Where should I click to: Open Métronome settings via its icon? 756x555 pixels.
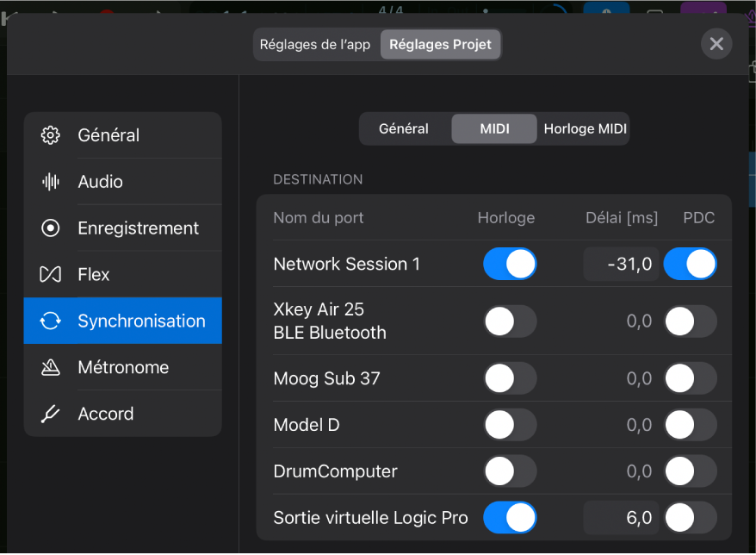[x=50, y=367]
